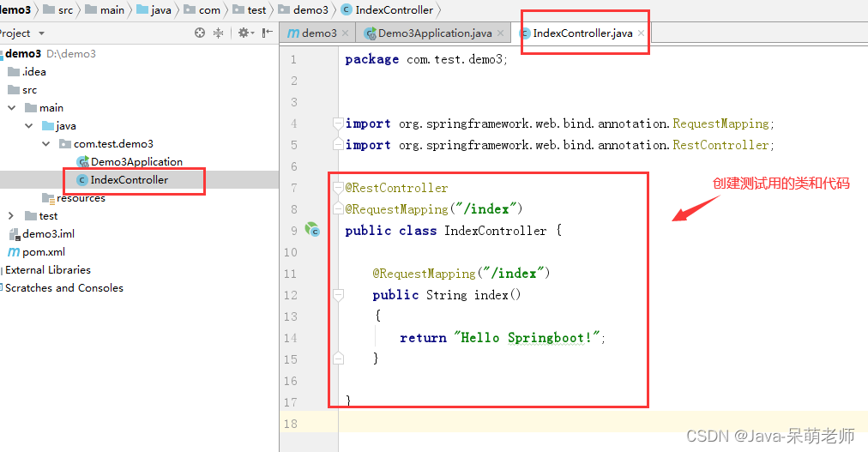Select the demo3 project root node

point(23,54)
